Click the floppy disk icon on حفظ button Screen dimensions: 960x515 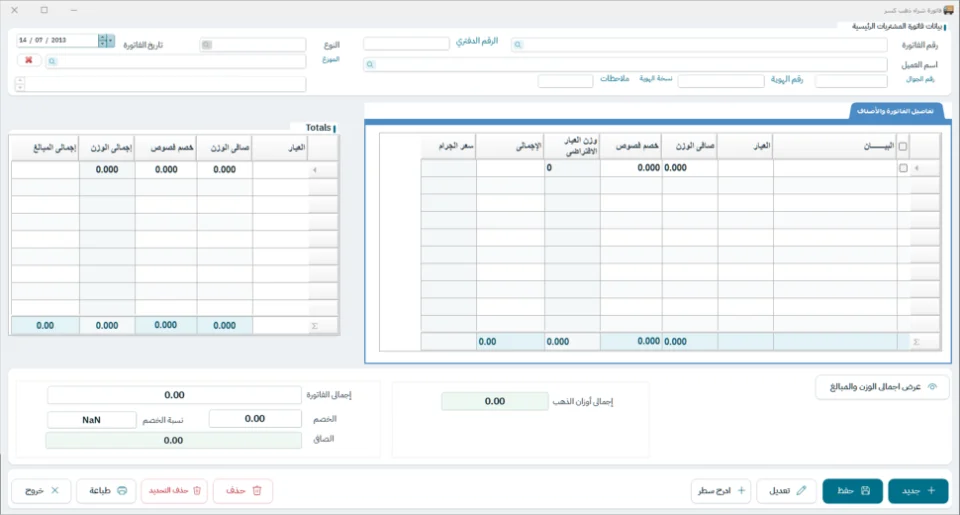[x=865, y=491]
